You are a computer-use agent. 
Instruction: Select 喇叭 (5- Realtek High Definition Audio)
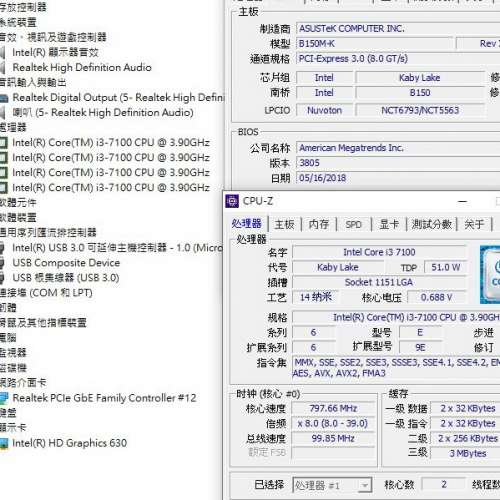tap(103, 113)
